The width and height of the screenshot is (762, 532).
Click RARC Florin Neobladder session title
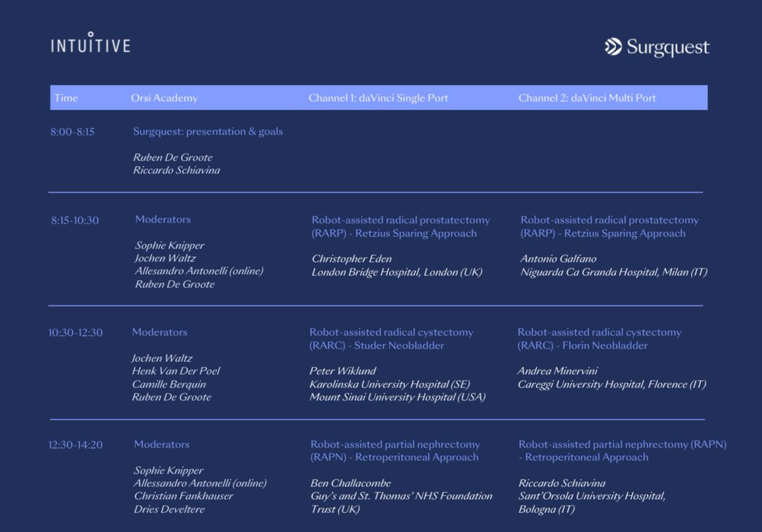tap(599, 339)
